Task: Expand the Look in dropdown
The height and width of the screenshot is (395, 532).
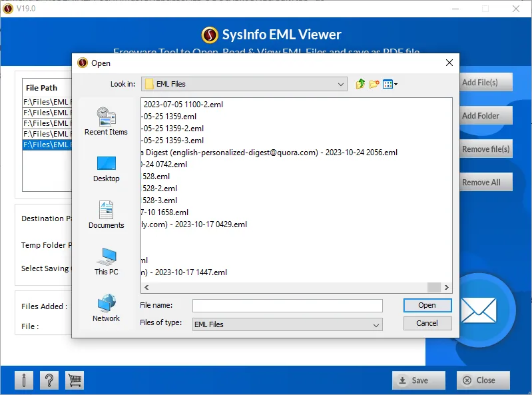Action: (x=341, y=85)
